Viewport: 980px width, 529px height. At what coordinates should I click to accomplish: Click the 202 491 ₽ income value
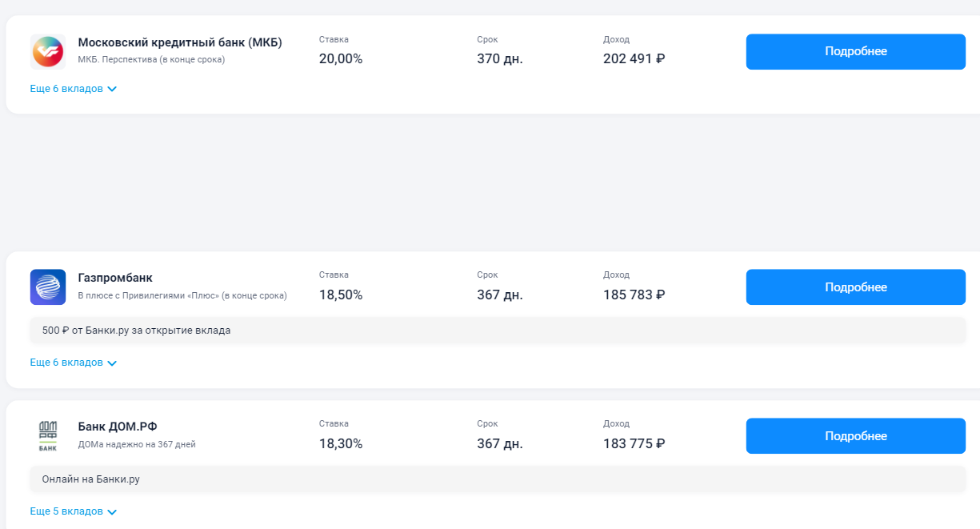pyautogui.click(x=634, y=58)
